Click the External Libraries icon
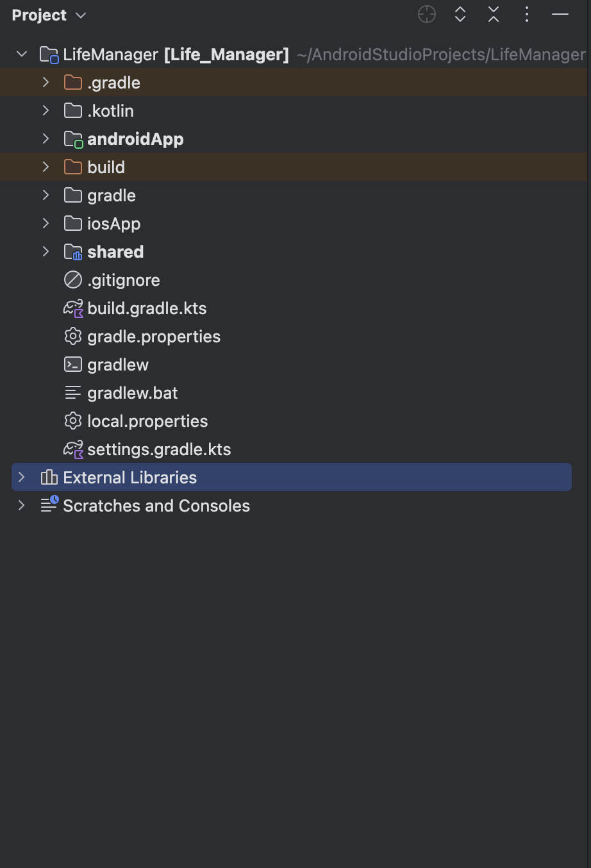Screen dimensions: 591x868 pos(49,478)
